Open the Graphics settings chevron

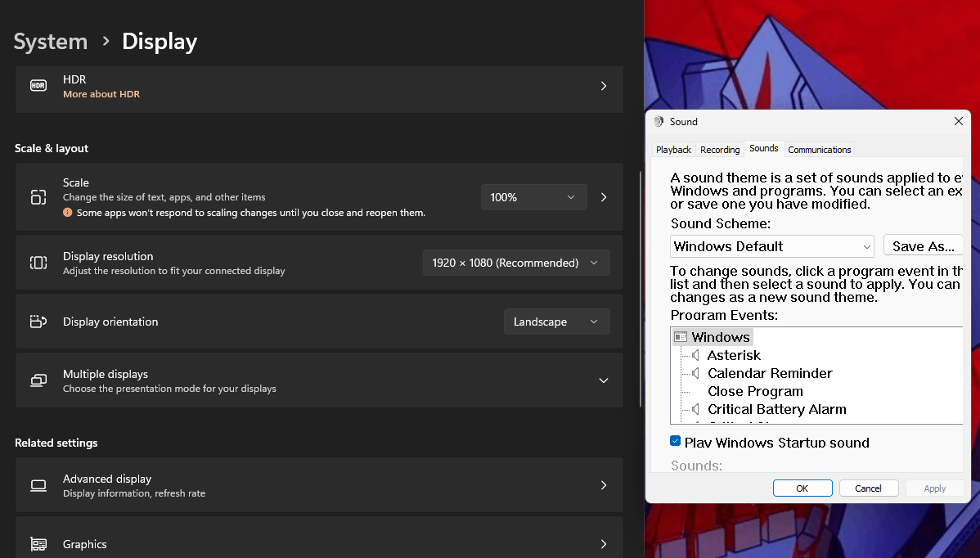[x=604, y=544]
